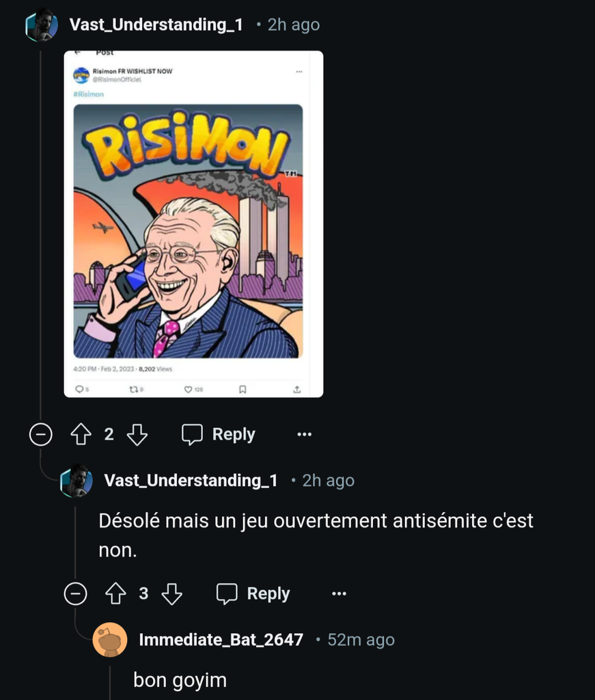The image size is (595, 700).
Task: Reply to the "Désolé mais" comment
Action: 253,594
